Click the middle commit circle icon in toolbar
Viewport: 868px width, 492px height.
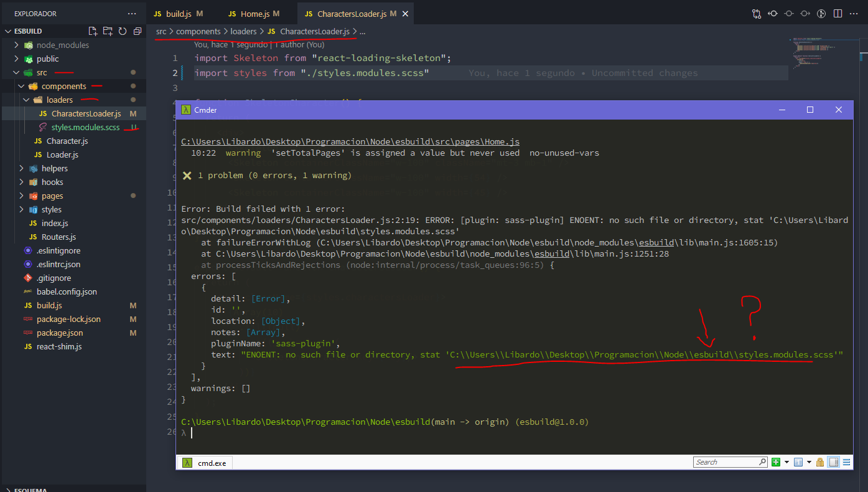point(789,14)
